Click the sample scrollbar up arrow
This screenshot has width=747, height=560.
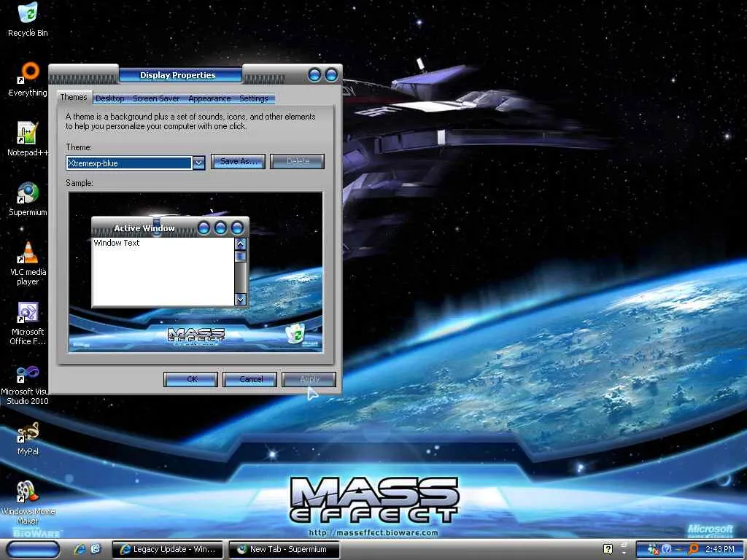click(241, 244)
